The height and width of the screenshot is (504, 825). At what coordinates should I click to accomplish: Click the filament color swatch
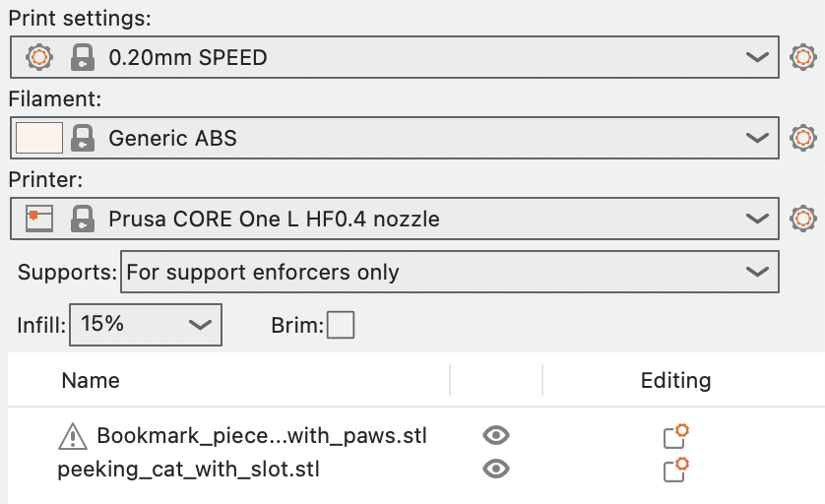[39, 138]
